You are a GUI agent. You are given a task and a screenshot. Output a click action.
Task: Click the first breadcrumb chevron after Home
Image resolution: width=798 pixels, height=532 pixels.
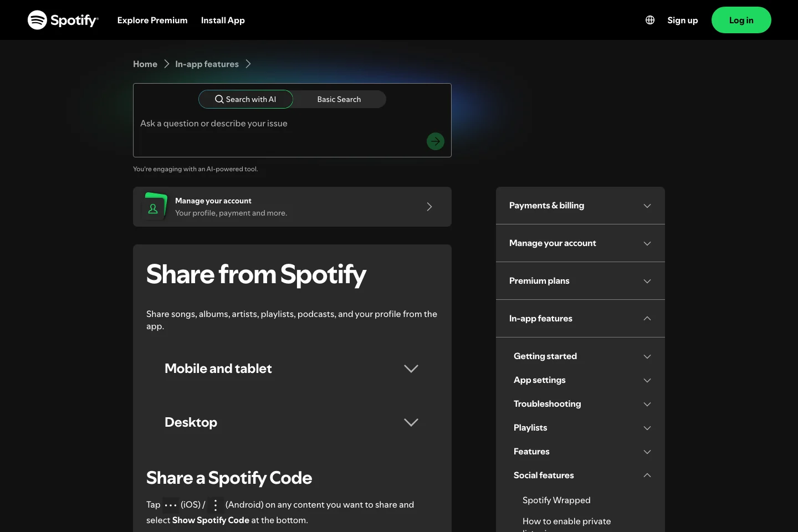[166, 64]
